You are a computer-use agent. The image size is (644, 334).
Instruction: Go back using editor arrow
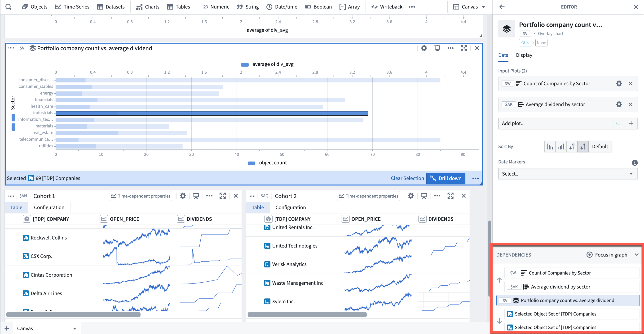(502, 7)
